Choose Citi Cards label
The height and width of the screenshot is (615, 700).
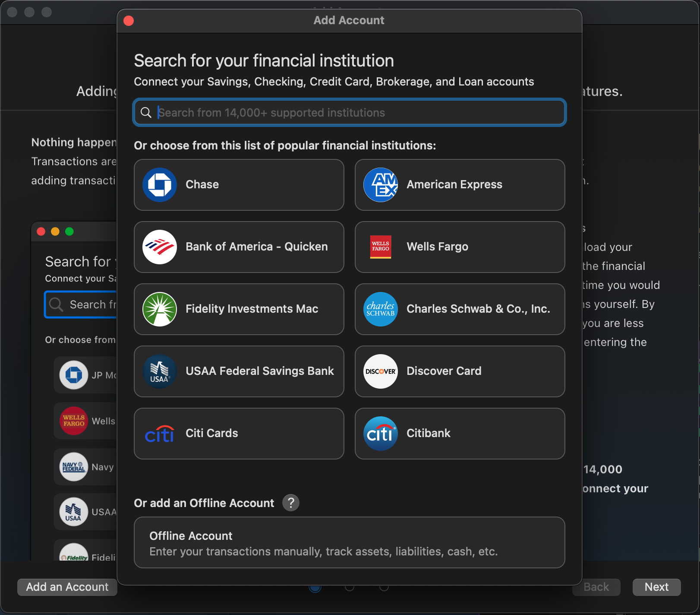212,433
